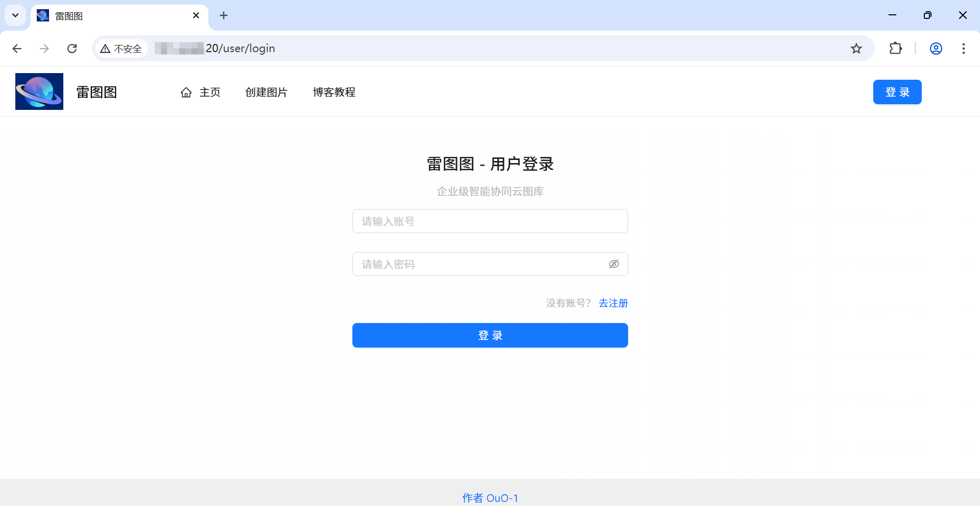Bookmark this page with the star icon

point(856,49)
